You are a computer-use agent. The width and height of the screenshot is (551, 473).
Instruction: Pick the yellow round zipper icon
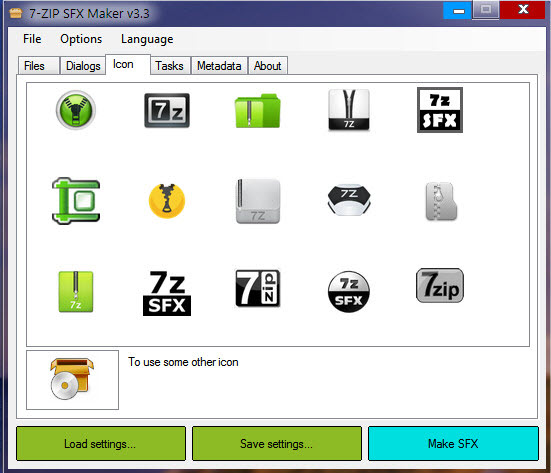coord(167,201)
